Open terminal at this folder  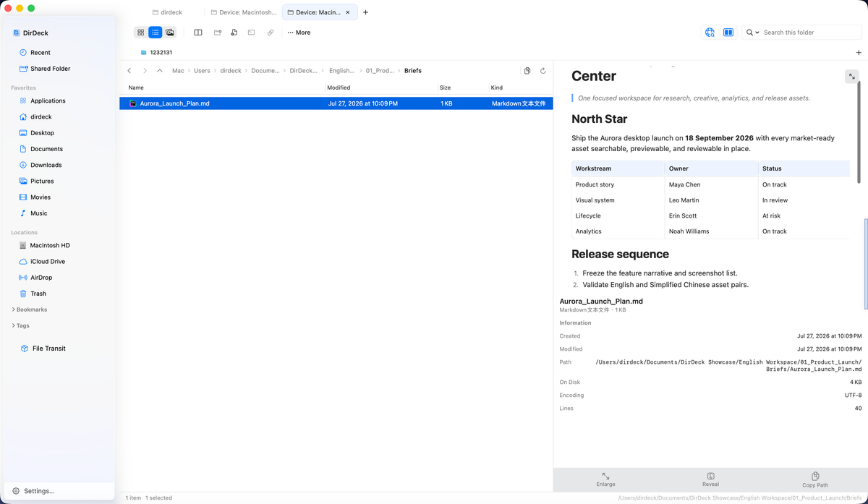(251, 33)
